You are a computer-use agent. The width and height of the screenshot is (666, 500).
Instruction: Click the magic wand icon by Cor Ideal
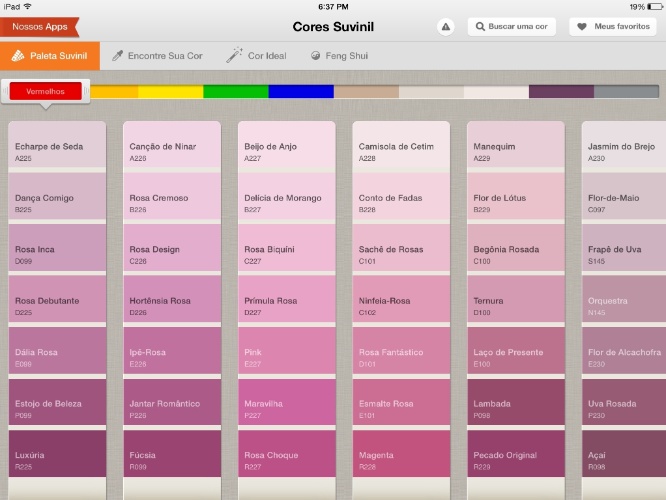[234, 55]
